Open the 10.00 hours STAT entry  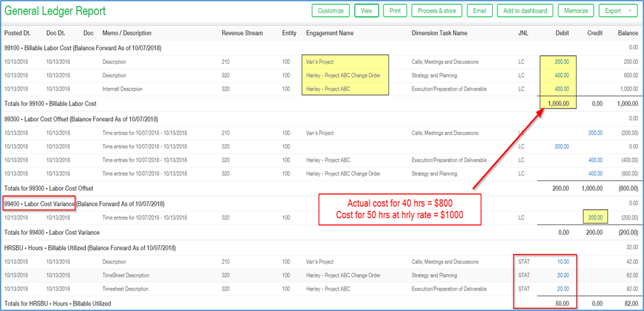563,262
